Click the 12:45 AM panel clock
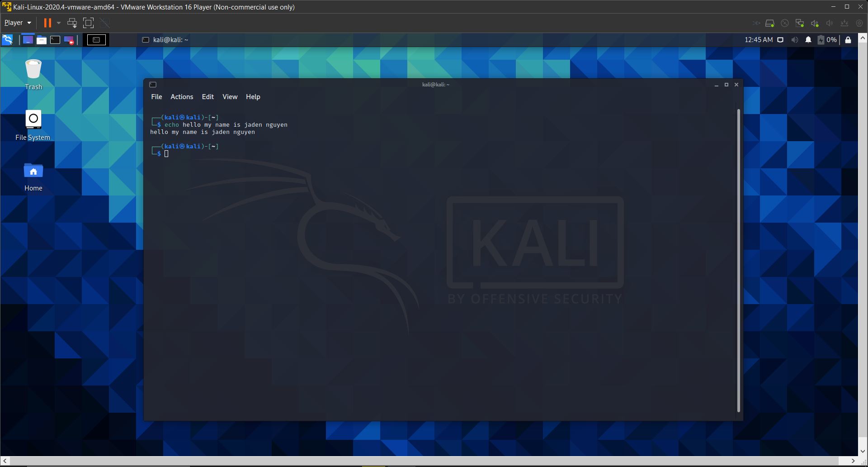Screen dimensions: 868x467 click(759, 40)
